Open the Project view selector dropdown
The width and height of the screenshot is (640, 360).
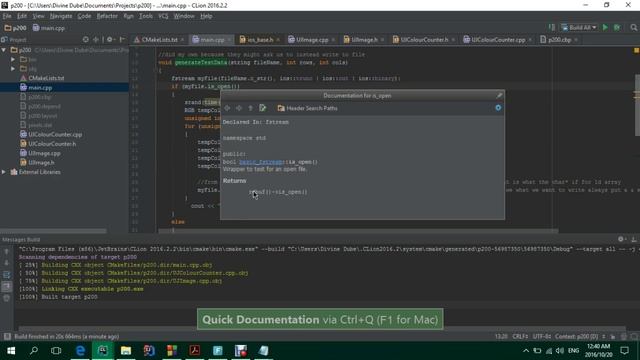tap(14, 40)
